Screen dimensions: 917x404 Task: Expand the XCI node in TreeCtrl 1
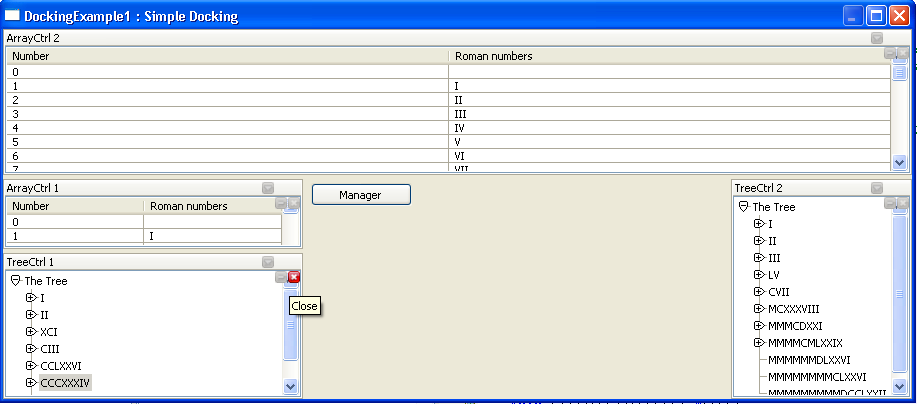pos(31,331)
